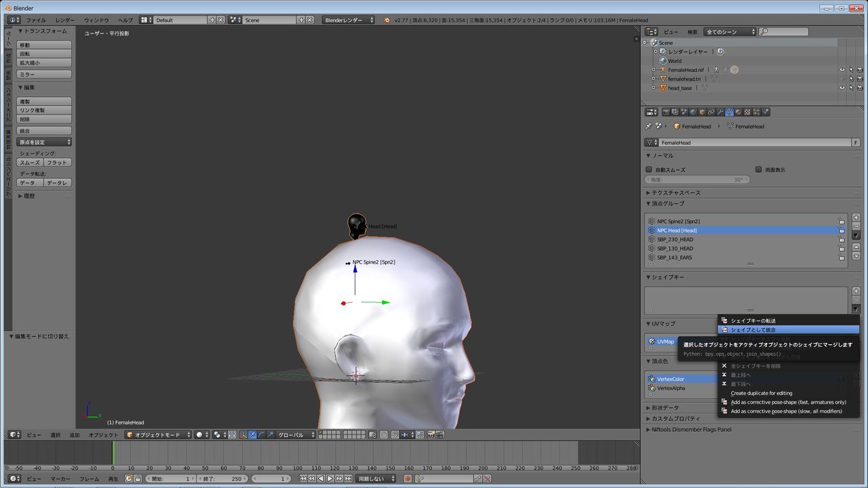The height and width of the screenshot is (488, 868).
Task: Open the レンダー menu
Action: (x=65, y=20)
